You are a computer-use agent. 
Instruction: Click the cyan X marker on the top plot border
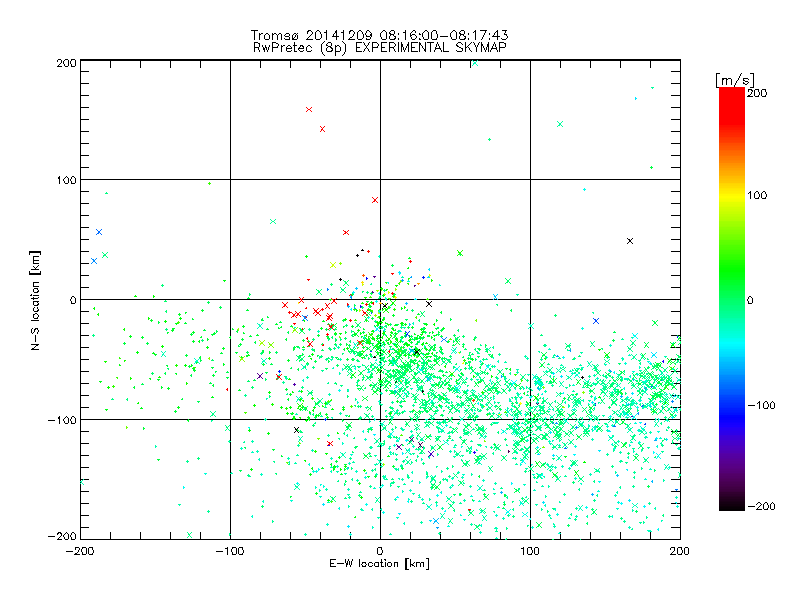pyautogui.click(x=475, y=63)
